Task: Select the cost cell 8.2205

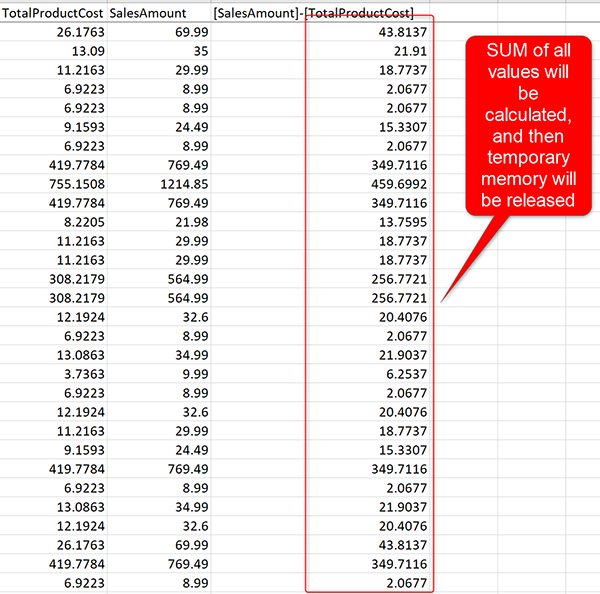Action: [53, 222]
